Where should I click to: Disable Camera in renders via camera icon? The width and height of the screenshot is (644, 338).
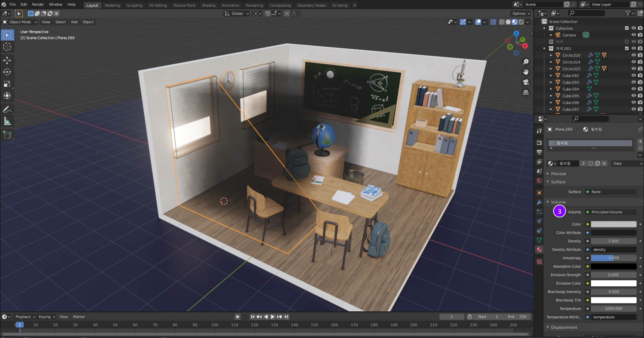coord(640,35)
